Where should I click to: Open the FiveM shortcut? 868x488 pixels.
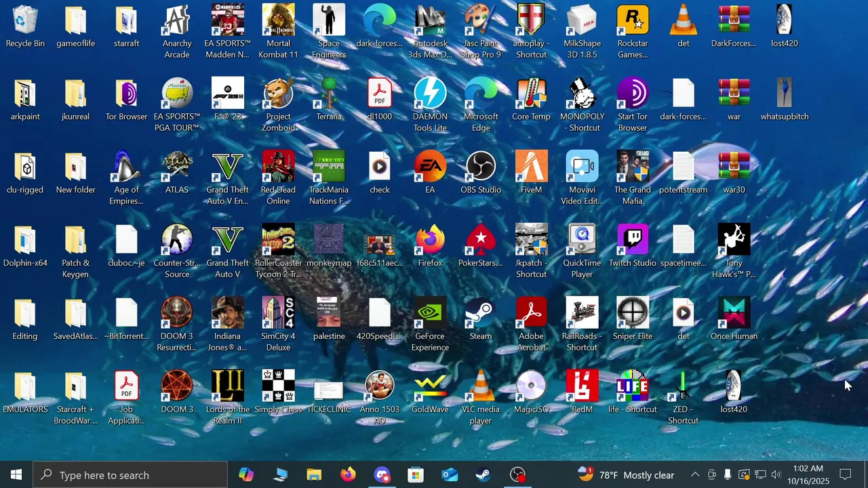531,174
